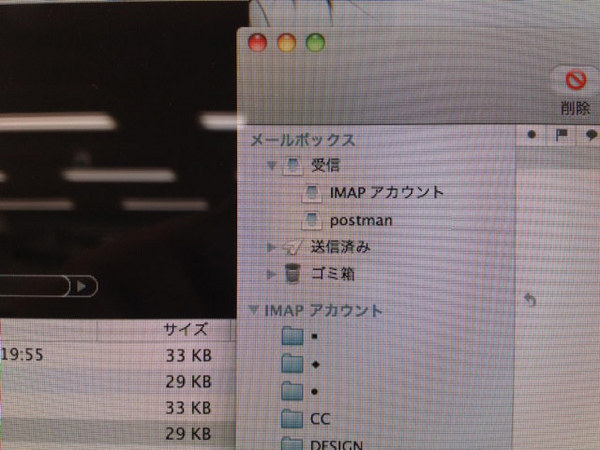Collapse the IMAP アカウント folder section
The height and width of the screenshot is (450, 600).
tap(254, 311)
